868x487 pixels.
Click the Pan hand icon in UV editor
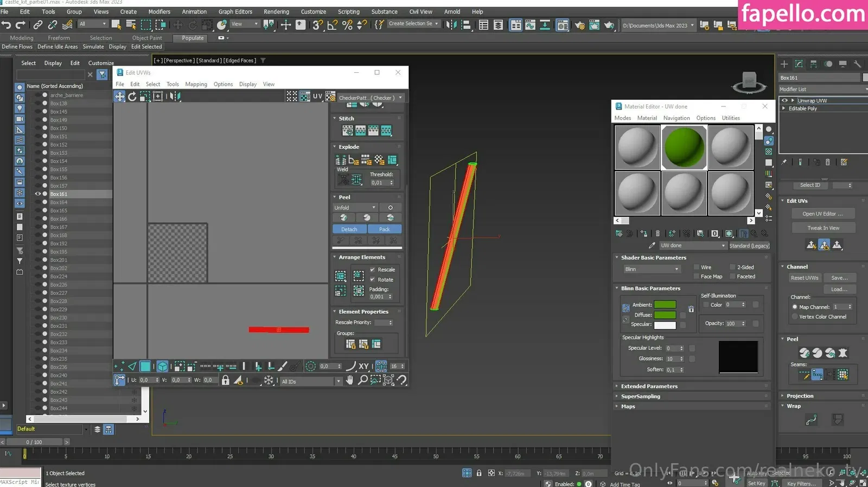point(350,381)
